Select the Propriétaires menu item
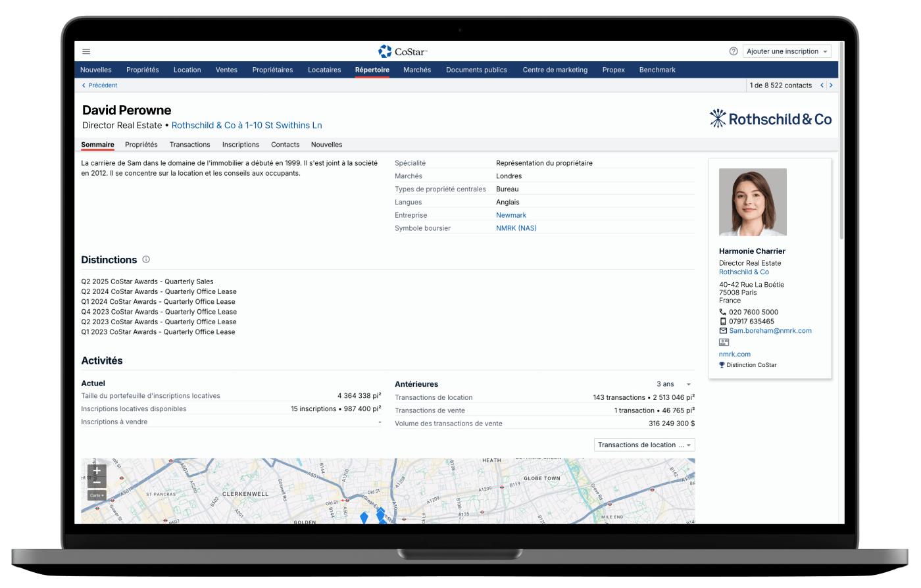Screen dimensions: 921x588 click(272, 70)
